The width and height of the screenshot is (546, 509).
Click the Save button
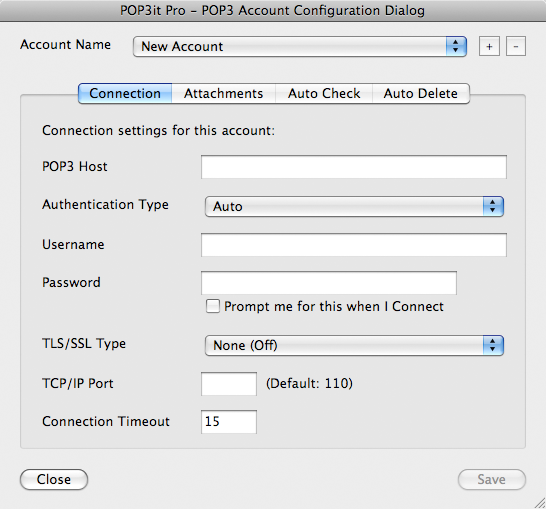492,479
